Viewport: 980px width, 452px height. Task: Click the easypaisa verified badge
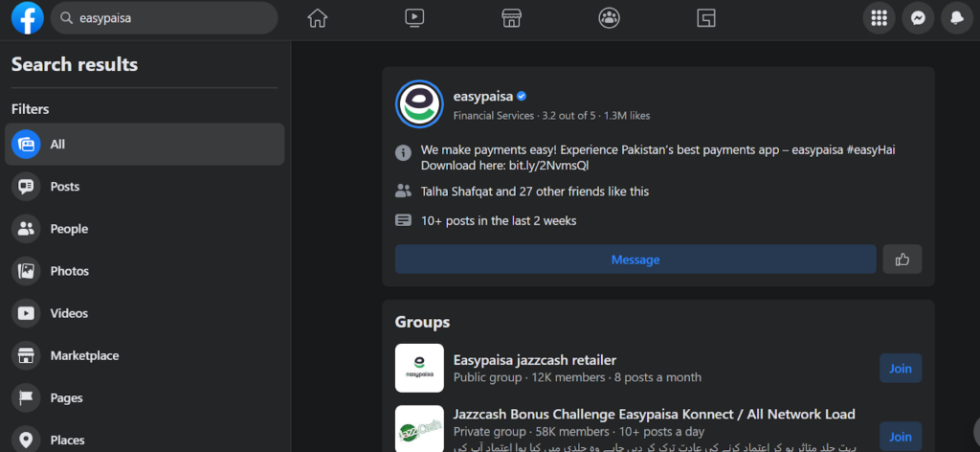522,97
